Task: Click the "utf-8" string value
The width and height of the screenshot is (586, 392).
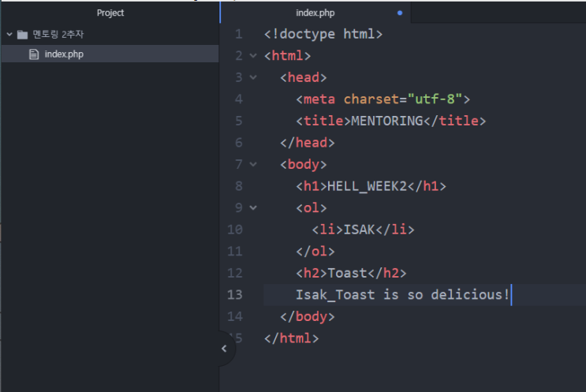Action: (x=435, y=99)
